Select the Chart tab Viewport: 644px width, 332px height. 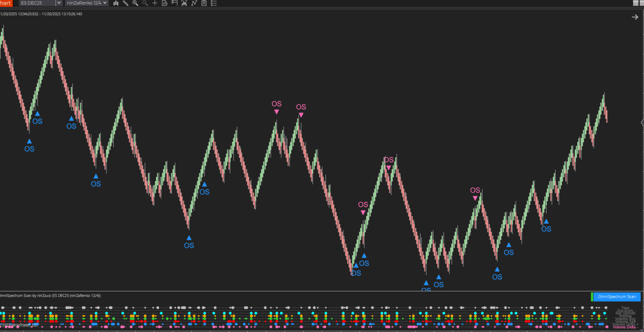coord(6,3)
